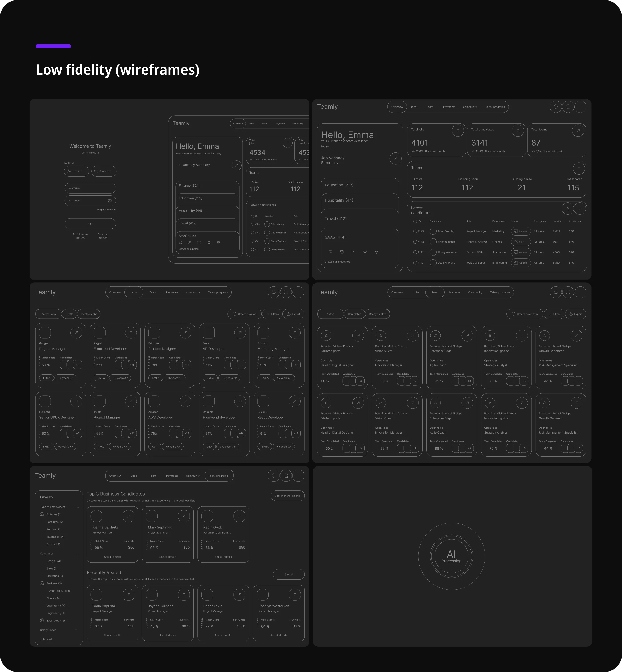Click the Search more like this button
The height and width of the screenshot is (672, 622).
pyautogui.click(x=287, y=496)
